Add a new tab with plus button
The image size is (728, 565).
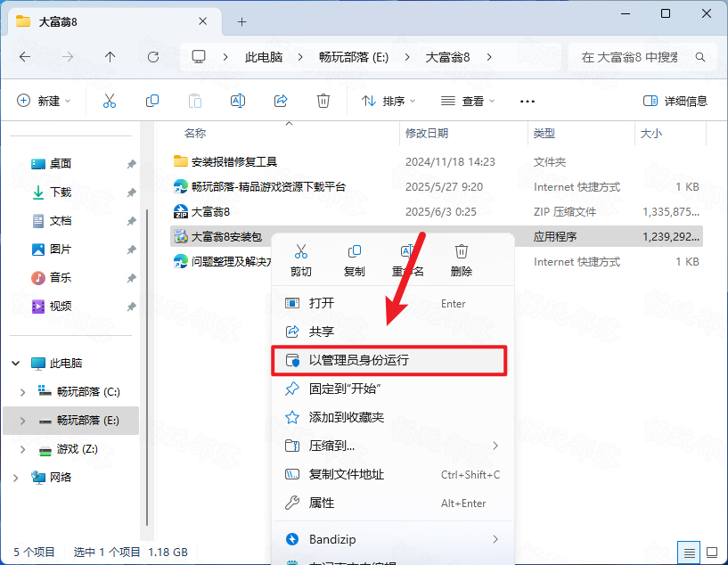click(241, 21)
